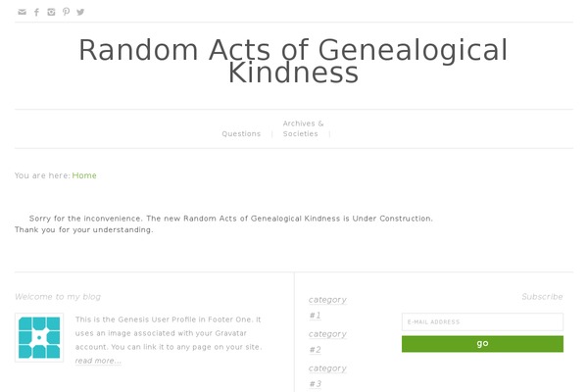
Task: Click the Subscribe heading
Action: [542, 297]
